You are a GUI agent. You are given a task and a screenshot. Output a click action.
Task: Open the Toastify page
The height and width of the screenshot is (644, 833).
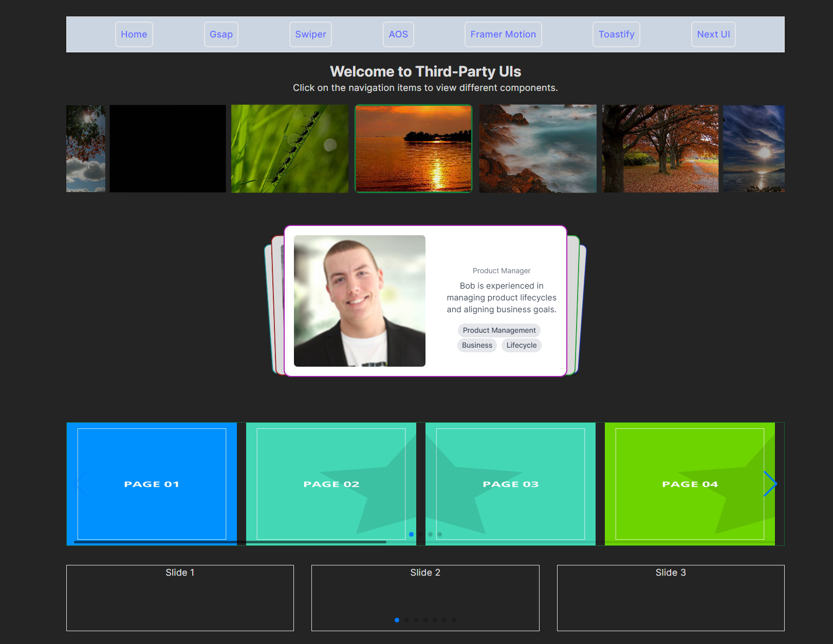616,34
